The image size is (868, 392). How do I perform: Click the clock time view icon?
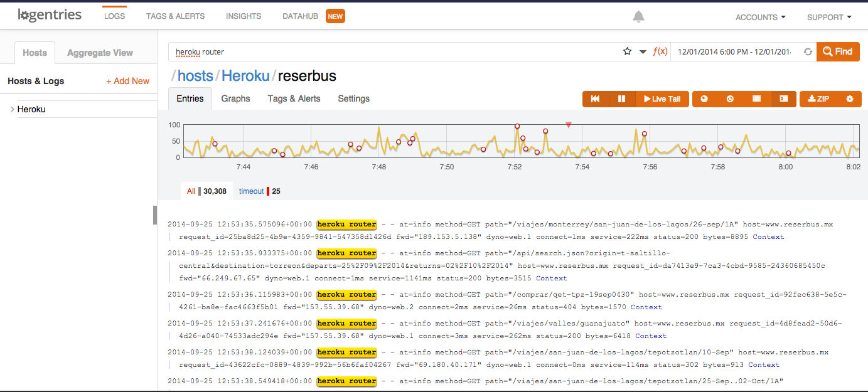730,99
